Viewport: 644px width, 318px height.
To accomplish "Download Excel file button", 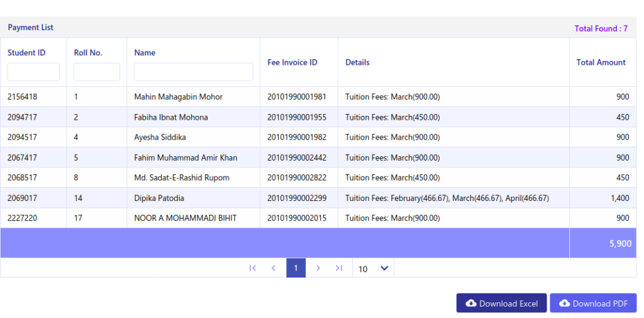I will coord(501,303).
